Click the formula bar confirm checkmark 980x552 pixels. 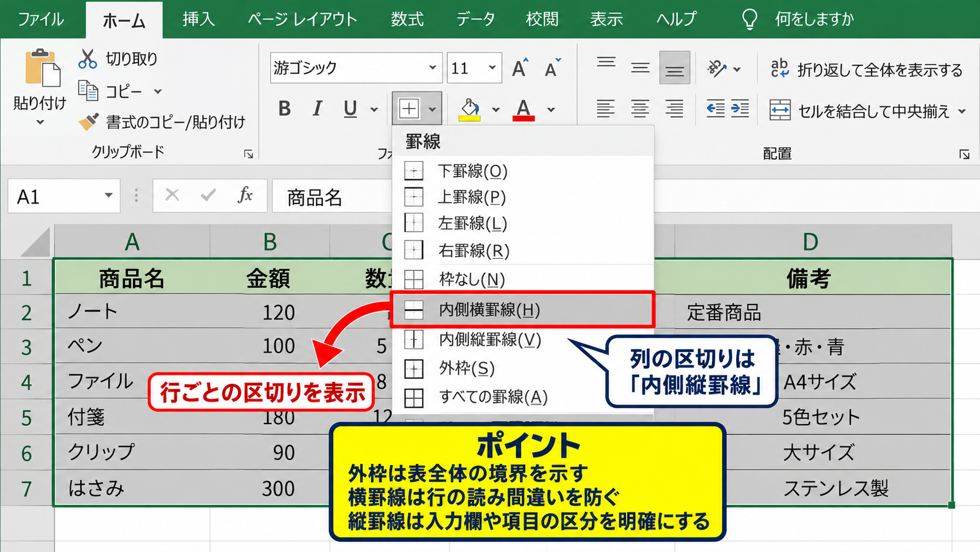[208, 195]
